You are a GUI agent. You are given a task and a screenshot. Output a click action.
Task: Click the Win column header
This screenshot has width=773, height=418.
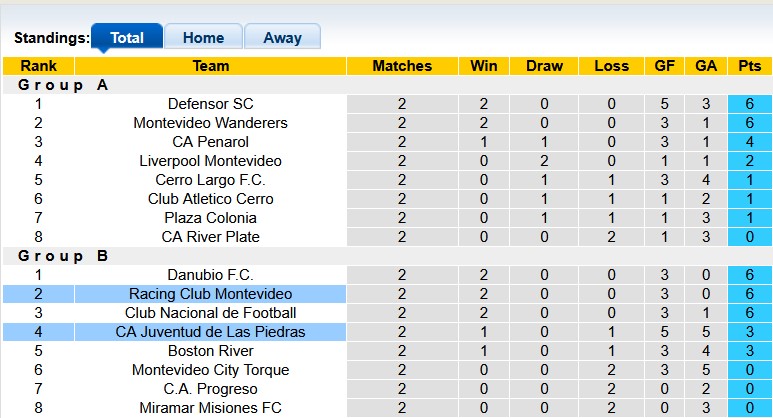pyautogui.click(x=484, y=66)
